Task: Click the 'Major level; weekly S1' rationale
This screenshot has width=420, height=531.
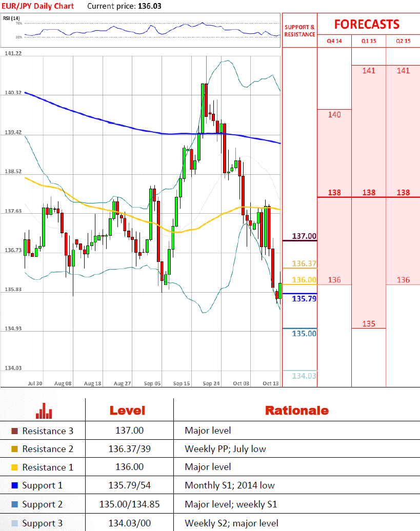Action: pos(231,504)
